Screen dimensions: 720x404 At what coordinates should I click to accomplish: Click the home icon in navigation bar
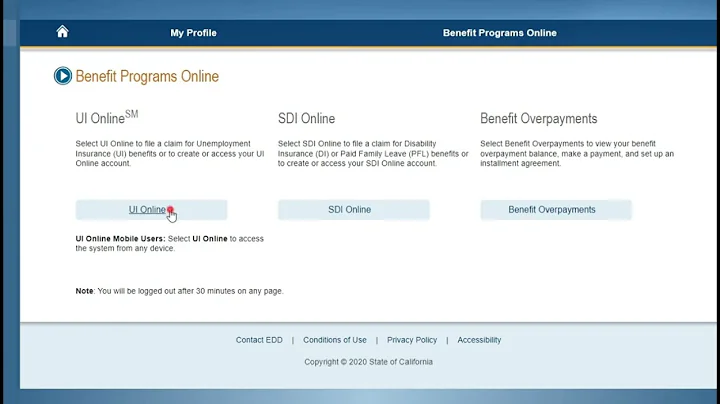tap(62, 32)
